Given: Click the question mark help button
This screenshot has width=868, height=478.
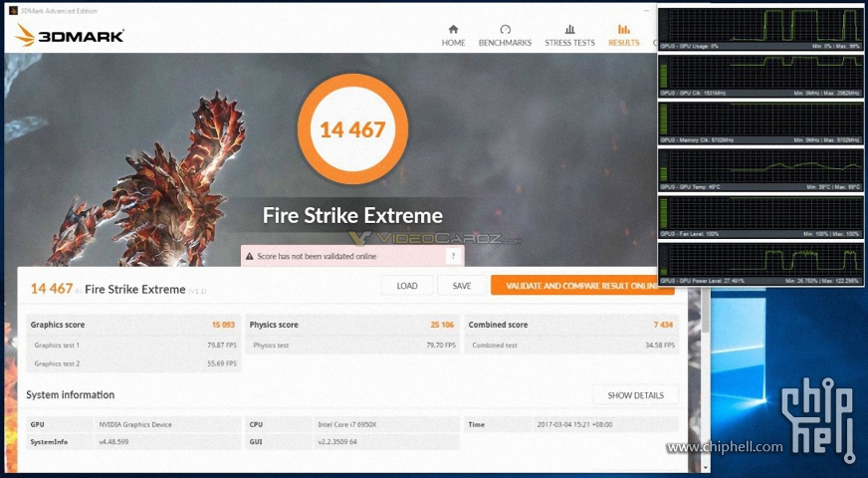Looking at the screenshot, I should click(453, 256).
